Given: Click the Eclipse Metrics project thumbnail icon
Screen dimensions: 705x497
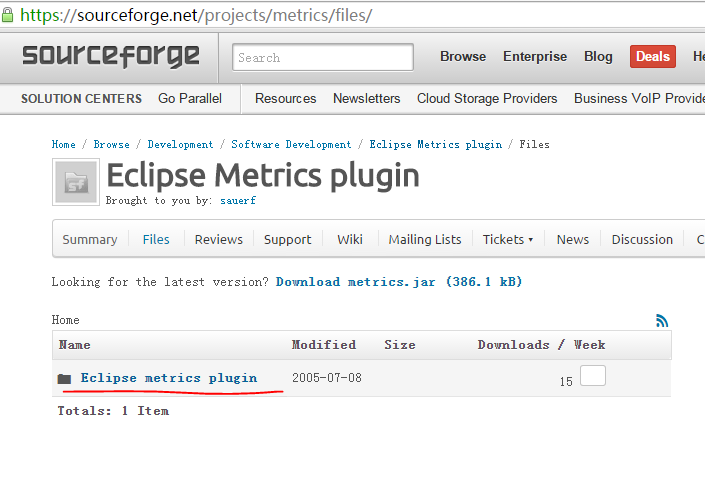Looking at the screenshot, I should 76,181.
